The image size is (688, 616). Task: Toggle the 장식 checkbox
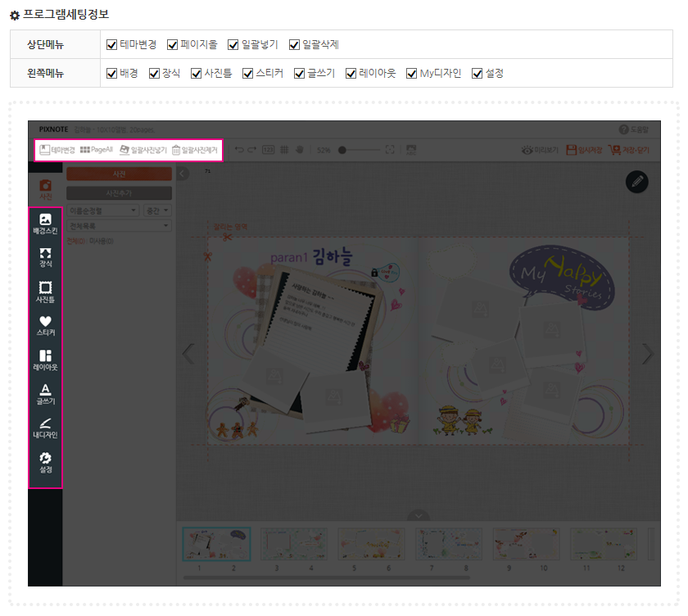154,74
